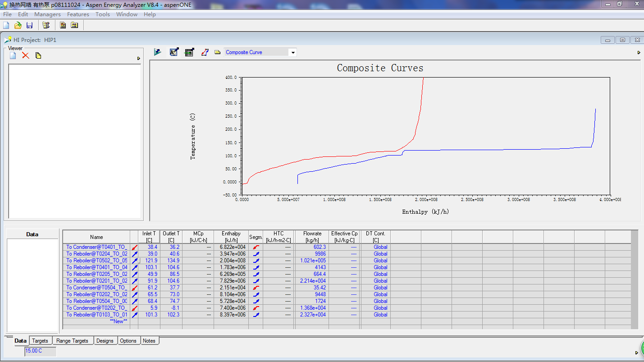Image resolution: width=644 pixels, height=362 pixels.
Task: Switch to the Range Targets tab
Action: (x=72, y=341)
